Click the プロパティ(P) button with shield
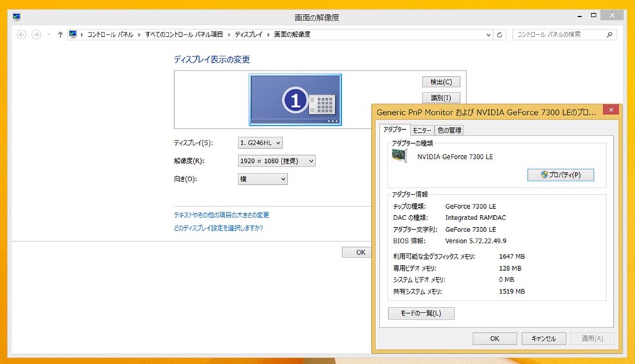The image size is (635, 364). (560, 175)
